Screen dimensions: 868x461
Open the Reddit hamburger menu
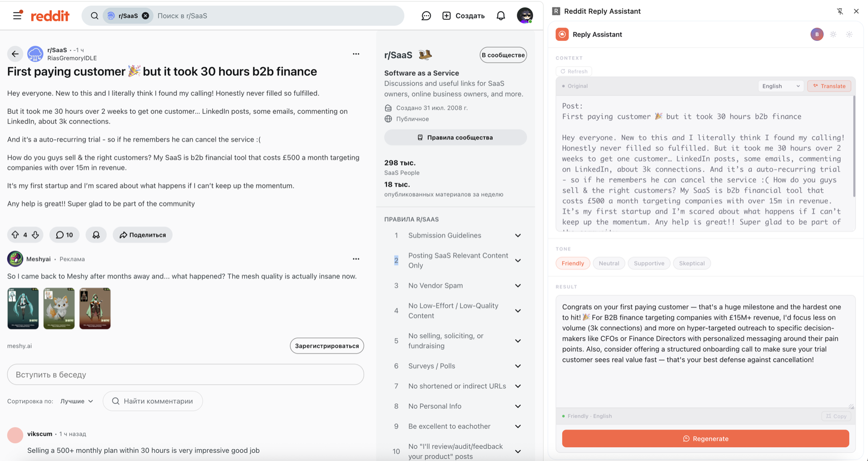[17, 15]
